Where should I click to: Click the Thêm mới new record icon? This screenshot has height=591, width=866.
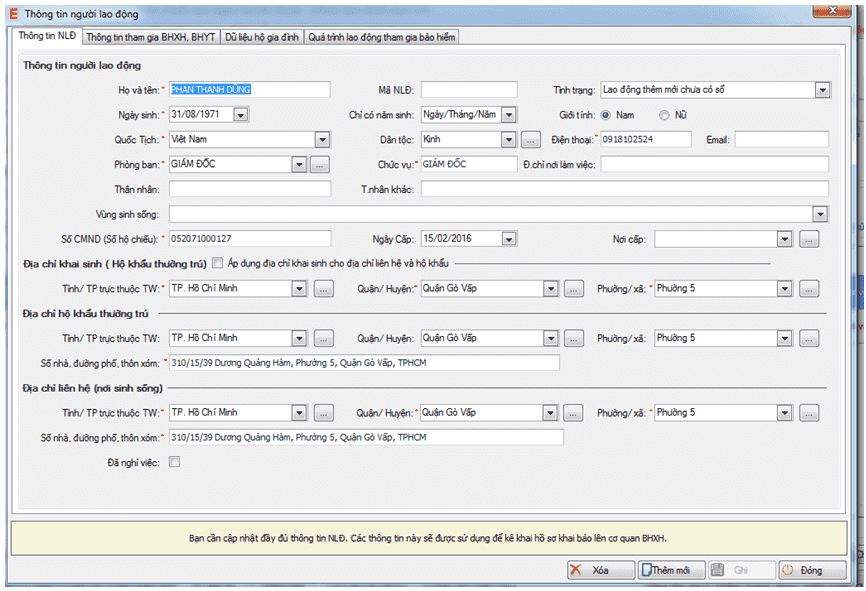646,570
